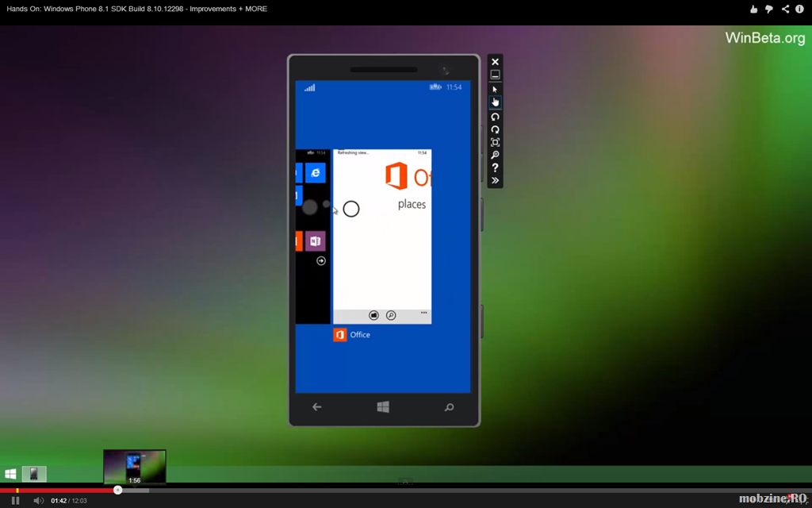Tap the folder icon in Office app bar
The image size is (812, 508).
(x=373, y=315)
